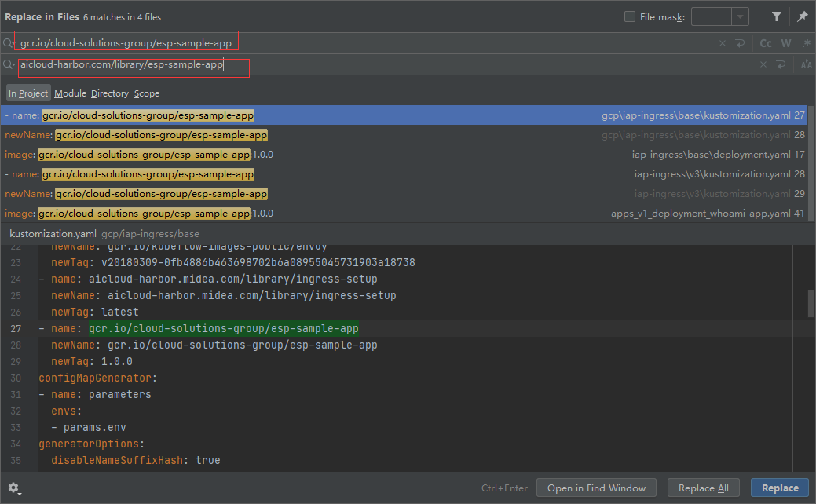Select the apps_v1_deployment_whoami-app.yaml 41 result
Screen dimensions: 816x504
[x=404, y=214]
